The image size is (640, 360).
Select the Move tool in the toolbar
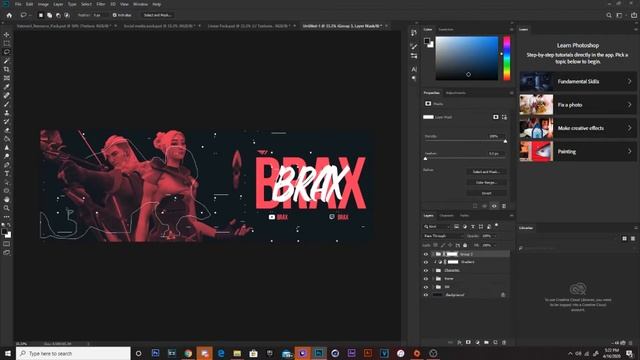point(7,35)
